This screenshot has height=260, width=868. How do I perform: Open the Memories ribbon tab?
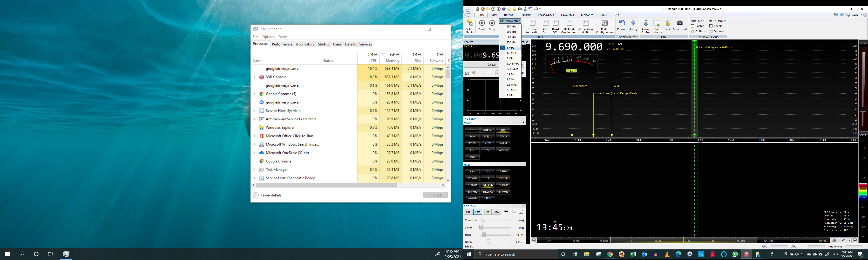[x=587, y=15]
